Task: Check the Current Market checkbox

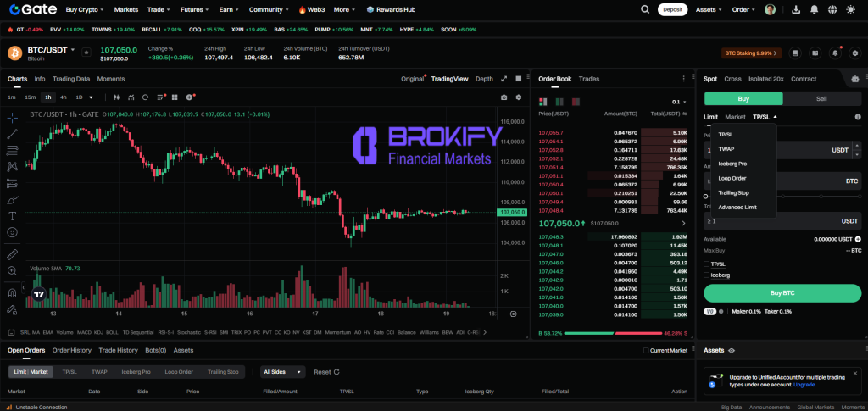Action: (x=645, y=350)
